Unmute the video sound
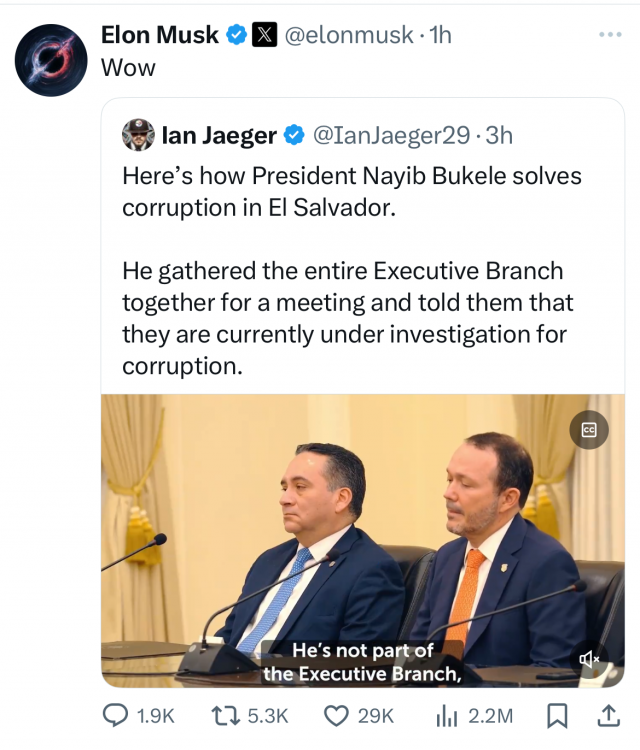Image resolution: width=640 pixels, height=750 pixels. [589, 658]
